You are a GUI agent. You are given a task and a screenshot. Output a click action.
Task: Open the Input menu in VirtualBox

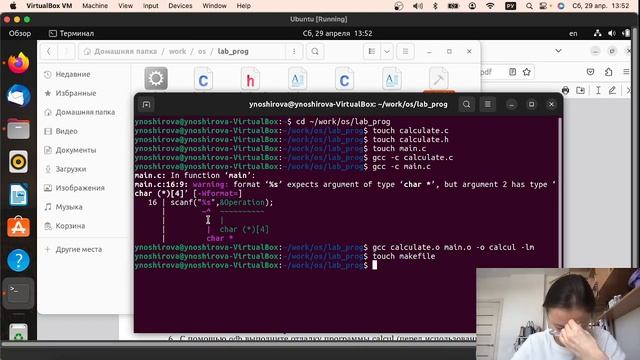[x=151, y=6]
